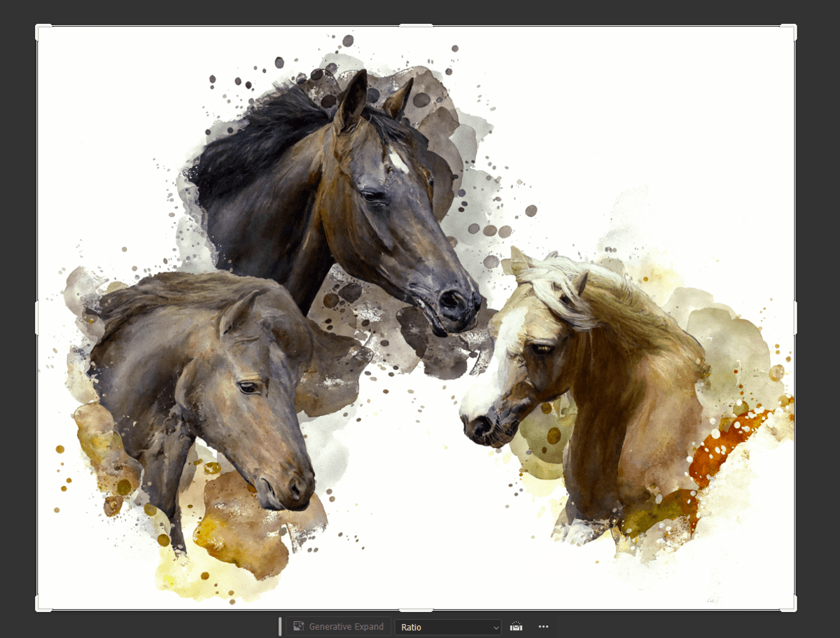Click the left-middle crop edge handle
Image resolution: width=840 pixels, height=638 pixels.
click(37, 318)
